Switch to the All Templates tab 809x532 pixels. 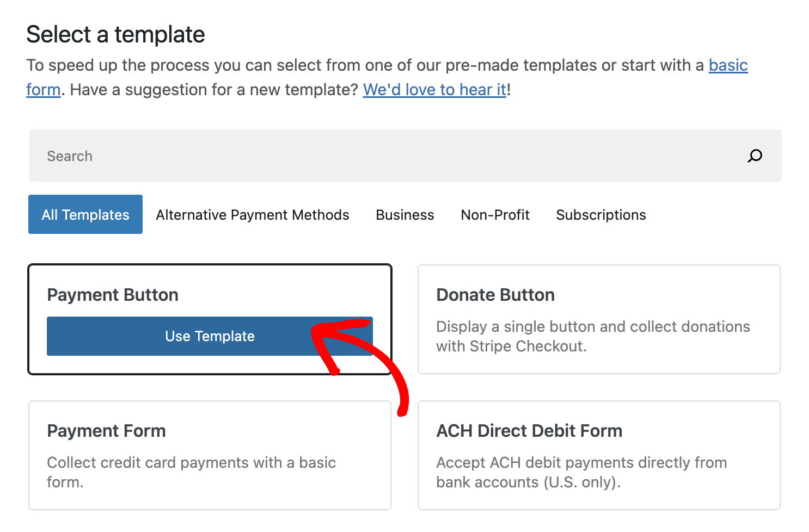[x=85, y=215]
